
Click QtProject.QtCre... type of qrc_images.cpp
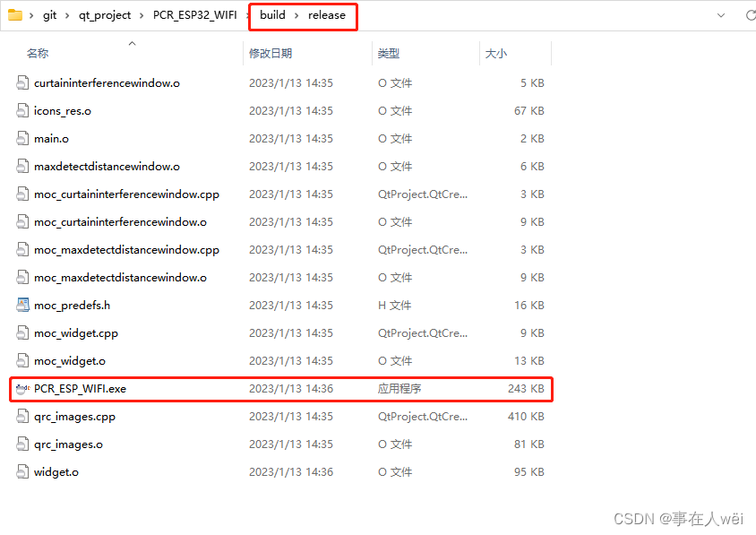423,417
